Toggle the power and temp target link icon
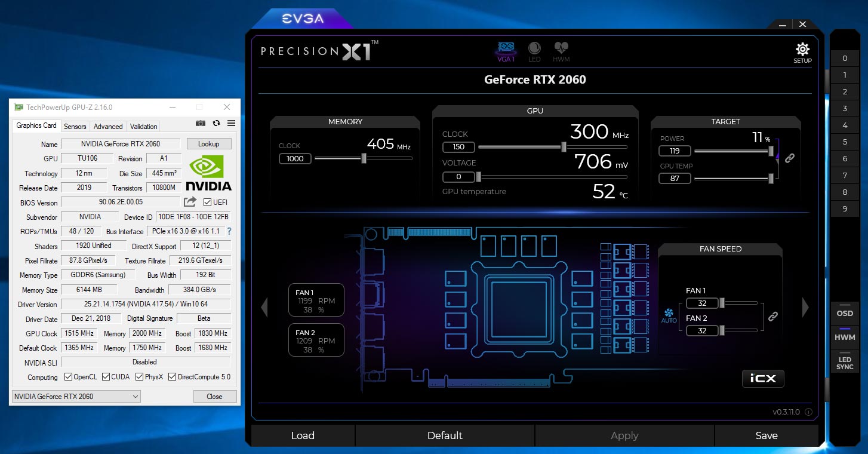Screen dimensions: 868x454 click(789, 158)
